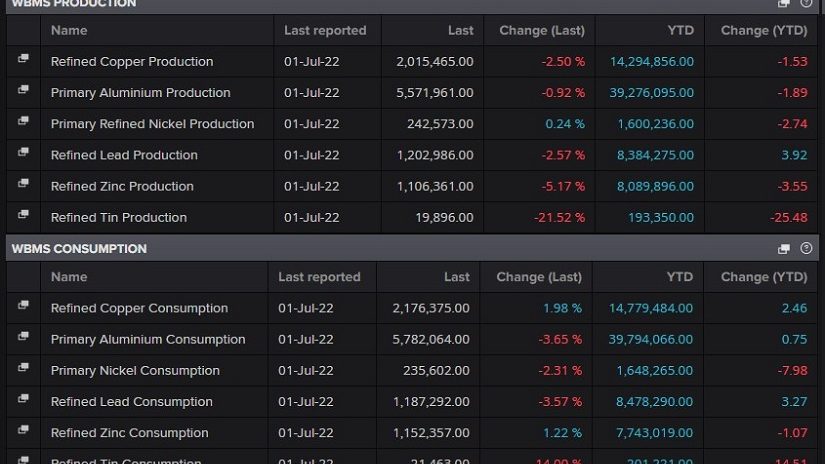Select Refined Copper Production name

(132, 62)
